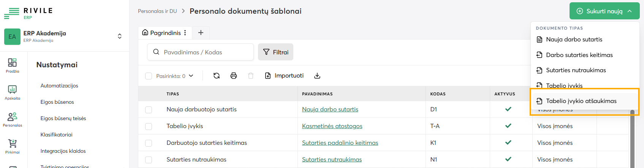Open the Apskaita sidebar icon

[x=12, y=92]
